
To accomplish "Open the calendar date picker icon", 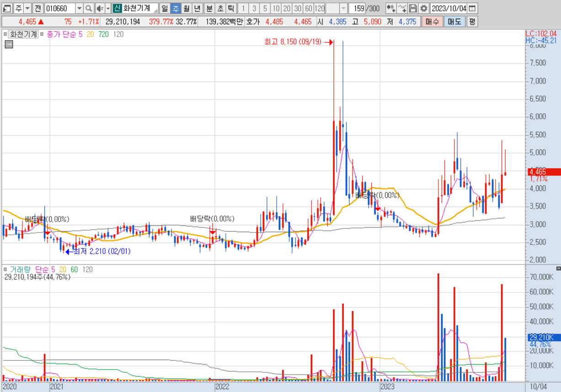I will click(x=472, y=8).
